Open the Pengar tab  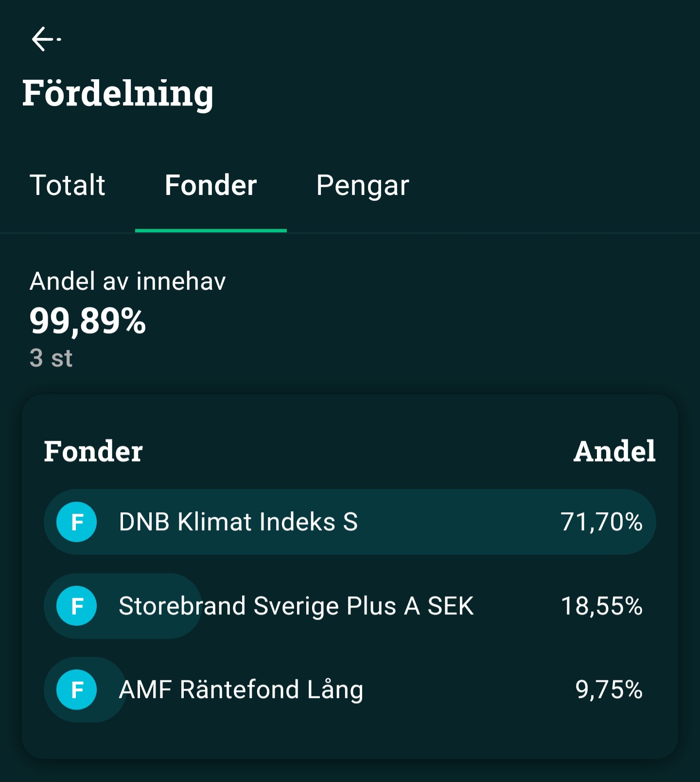tap(363, 185)
